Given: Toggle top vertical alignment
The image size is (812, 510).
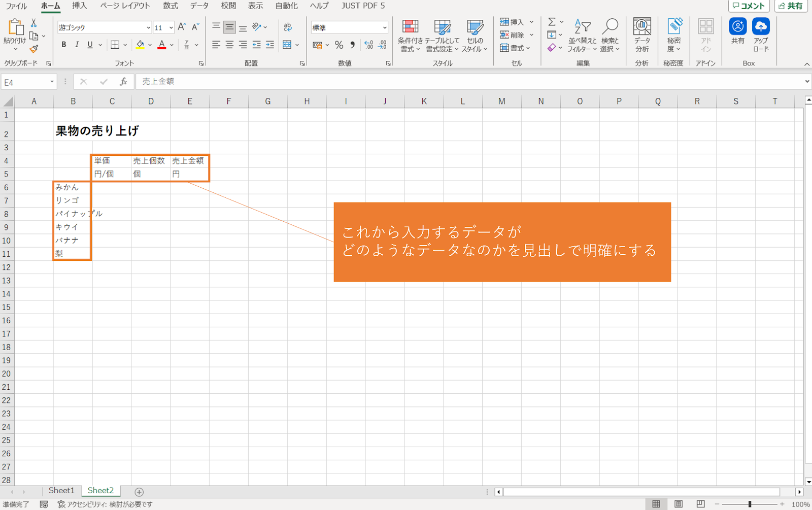Looking at the screenshot, I should tap(216, 27).
